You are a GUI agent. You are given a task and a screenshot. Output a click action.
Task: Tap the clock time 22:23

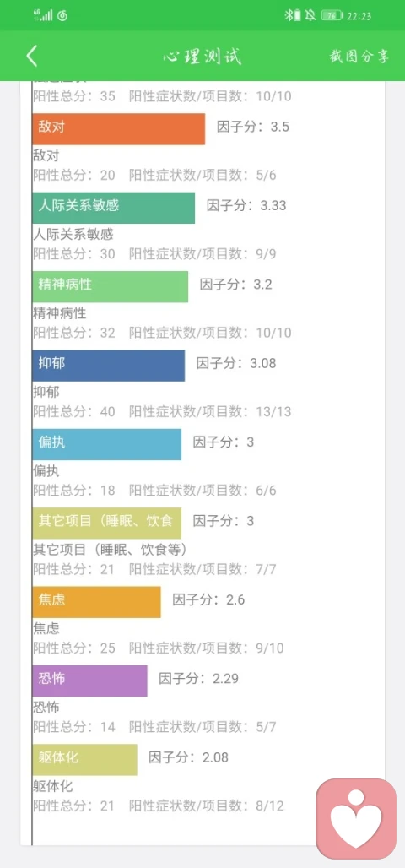[359, 16]
